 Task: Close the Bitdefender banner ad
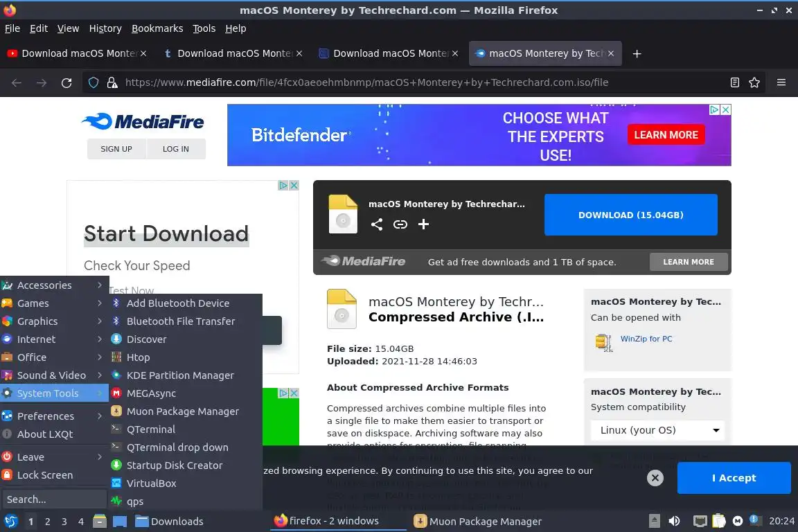[726, 109]
